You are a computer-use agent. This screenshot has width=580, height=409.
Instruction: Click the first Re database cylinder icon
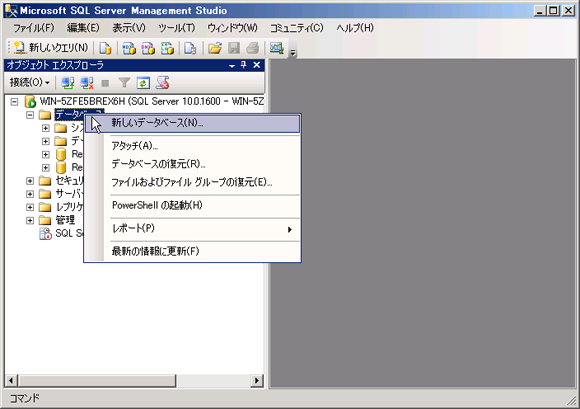(x=61, y=155)
